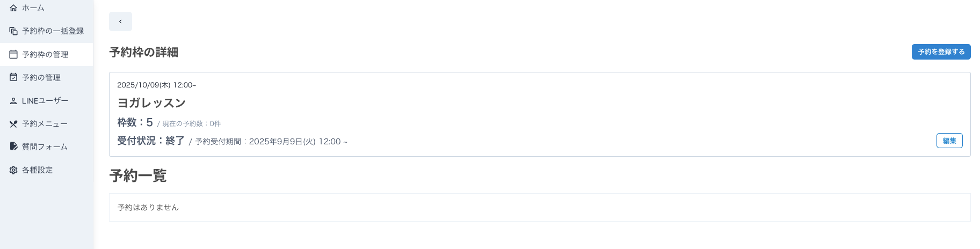
Task: Click the form icon beside 質問フォーム
Action: coord(13,147)
